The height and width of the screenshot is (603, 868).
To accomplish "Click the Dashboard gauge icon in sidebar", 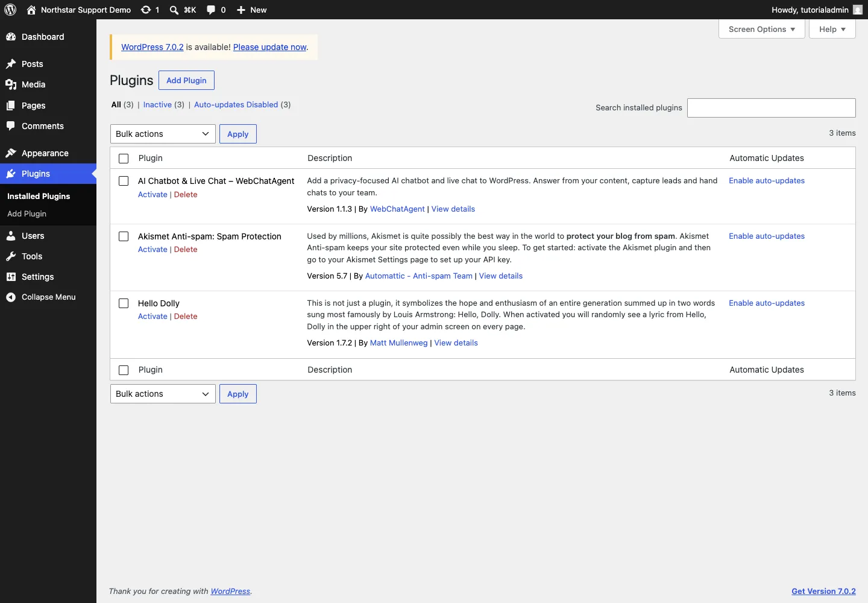I will (x=11, y=37).
